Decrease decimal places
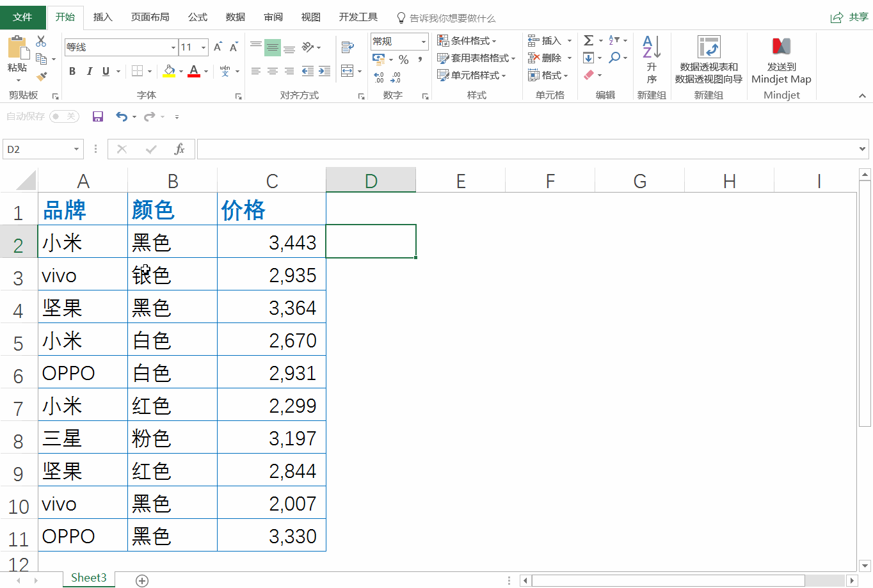This screenshot has height=588, width=873. [396, 77]
